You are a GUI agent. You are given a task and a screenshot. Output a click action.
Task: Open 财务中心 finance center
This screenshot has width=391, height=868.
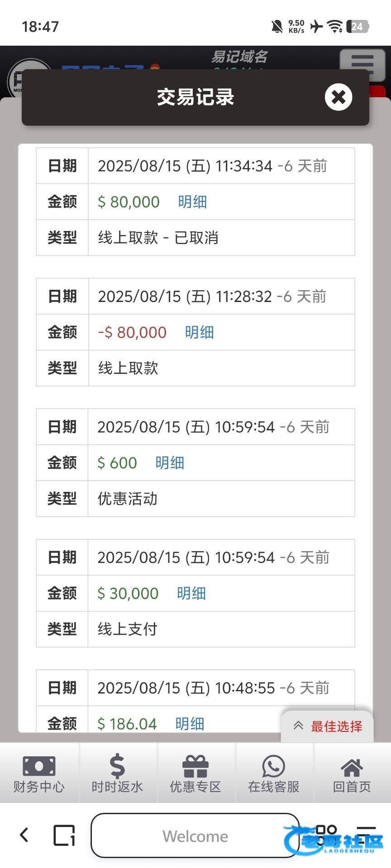pyautogui.click(x=39, y=774)
